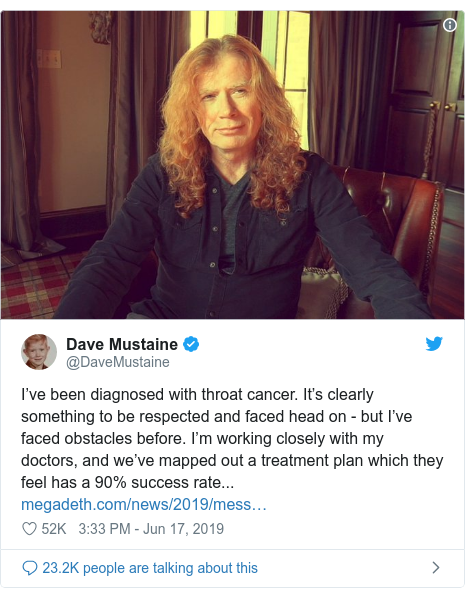The height and width of the screenshot is (597, 465).
Task: Click the blue verified badge
Action: [x=191, y=344]
